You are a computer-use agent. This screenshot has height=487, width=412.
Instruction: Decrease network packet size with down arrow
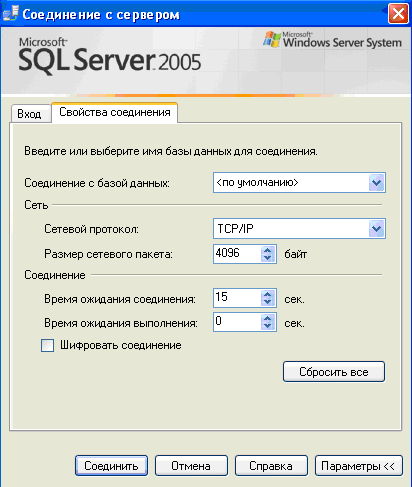(x=267, y=258)
